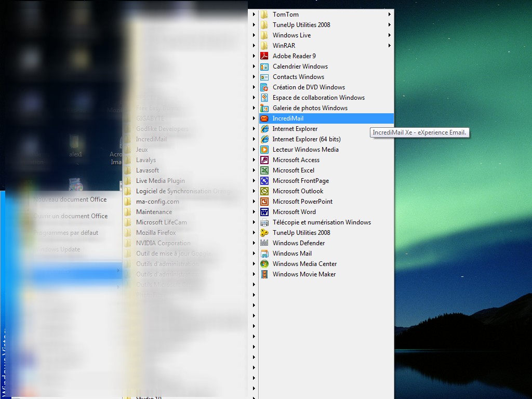Open Microsoft Outlook from the menu
Viewport: 532px width, 399px height.
click(298, 191)
